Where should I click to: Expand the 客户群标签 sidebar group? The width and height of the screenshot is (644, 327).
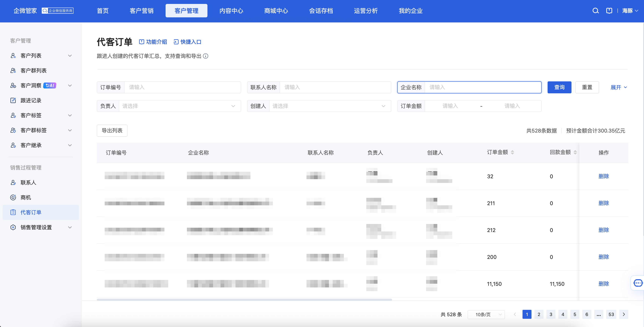coord(70,130)
